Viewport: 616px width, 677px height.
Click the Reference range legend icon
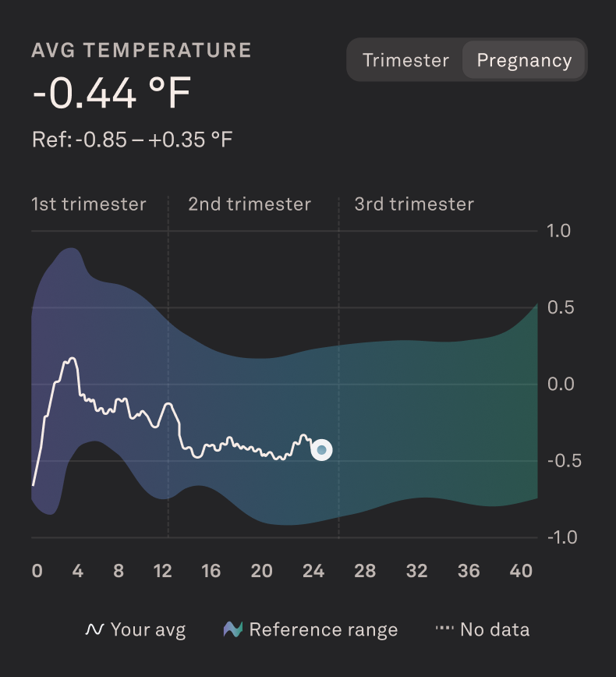(233, 629)
